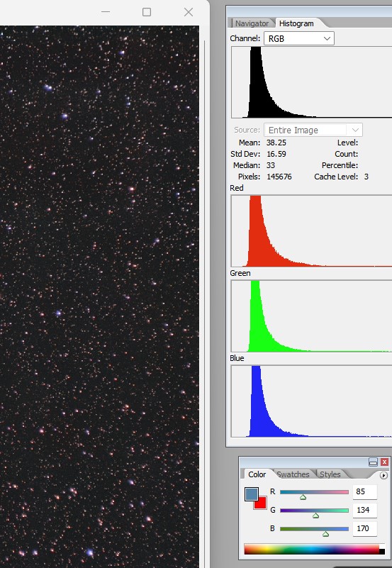
Task: Click the Median value 33
Action: click(270, 165)
